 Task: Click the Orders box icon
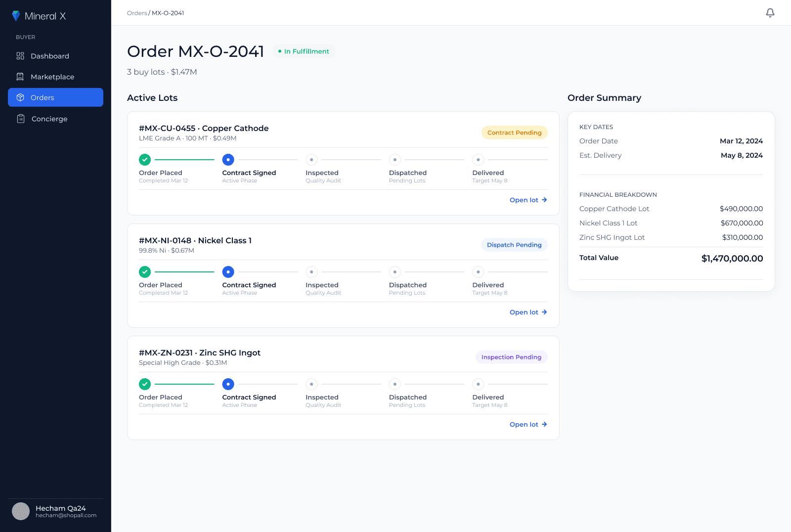20,97
